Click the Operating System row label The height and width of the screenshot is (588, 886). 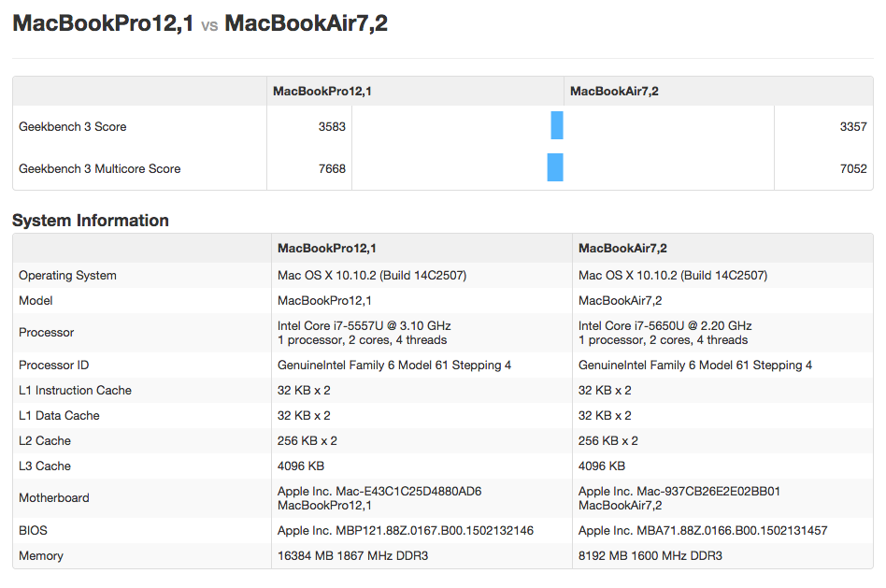[67, 276]
